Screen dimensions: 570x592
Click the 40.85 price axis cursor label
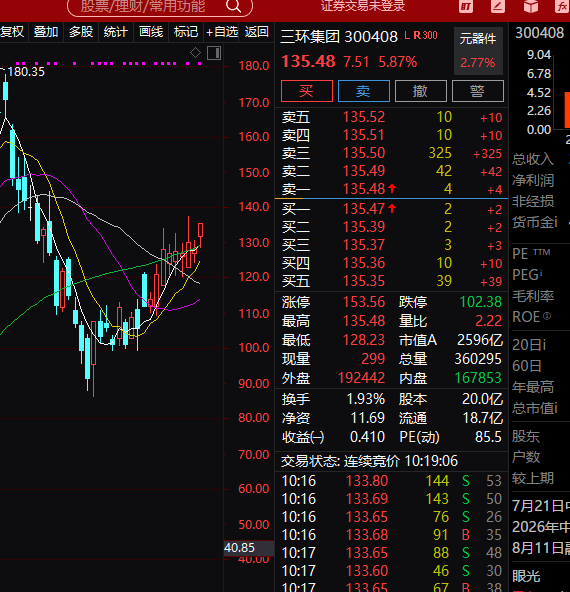(x=249, y=548)
